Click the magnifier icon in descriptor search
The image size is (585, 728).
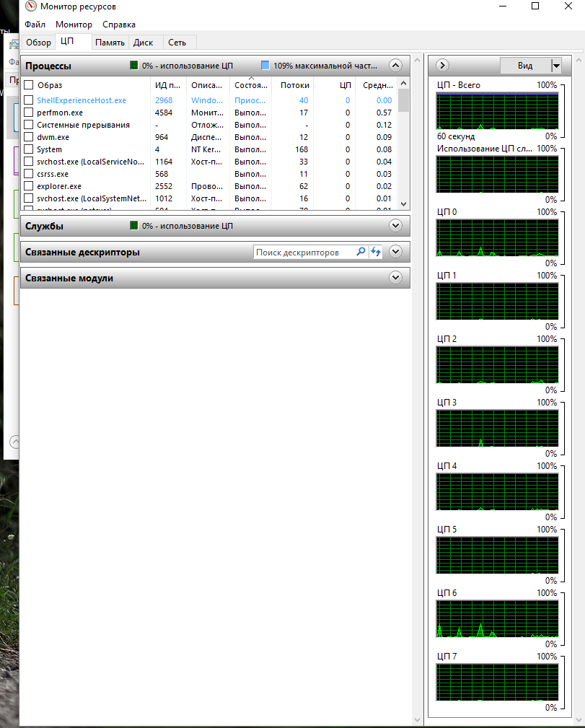tap(361, 252)
